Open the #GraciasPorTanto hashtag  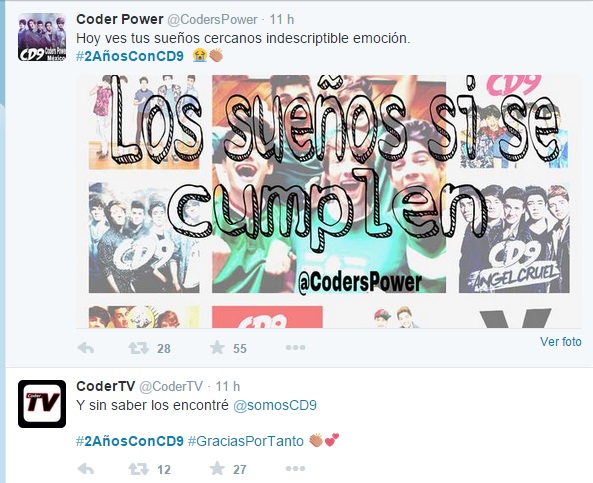(x=246, y=441)
